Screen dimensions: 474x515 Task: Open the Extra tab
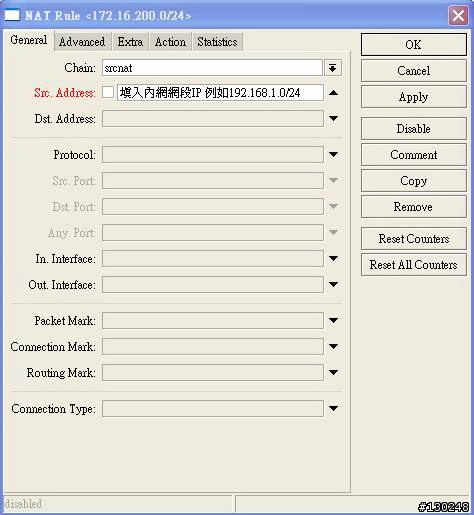130,42
